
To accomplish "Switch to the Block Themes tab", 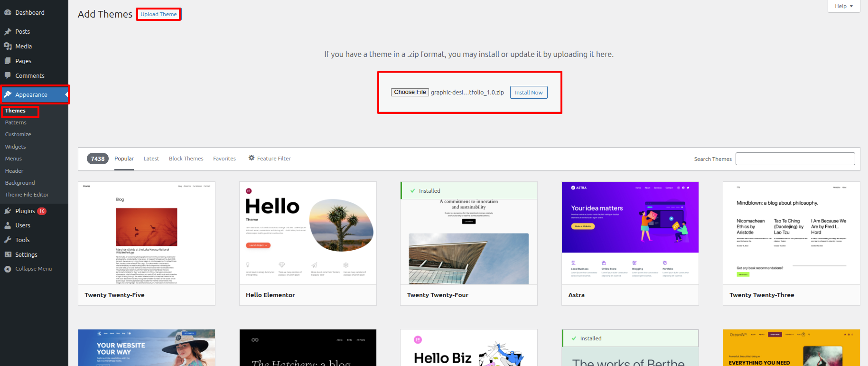I will [x=186, y=159].
